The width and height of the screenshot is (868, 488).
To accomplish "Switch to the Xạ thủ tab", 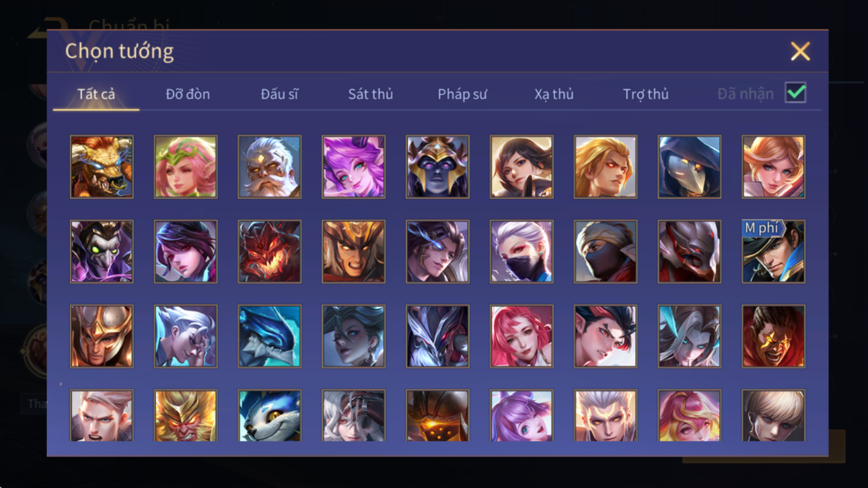I will [x=554, y=94].
